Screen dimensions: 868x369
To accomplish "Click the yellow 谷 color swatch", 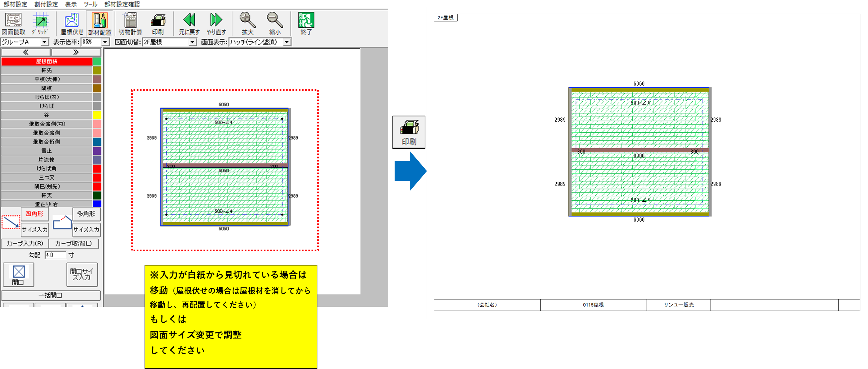I will (97, 115).
